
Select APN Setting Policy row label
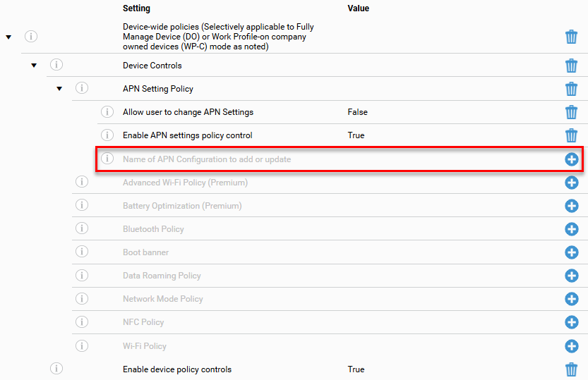click(x=158, y=89)
